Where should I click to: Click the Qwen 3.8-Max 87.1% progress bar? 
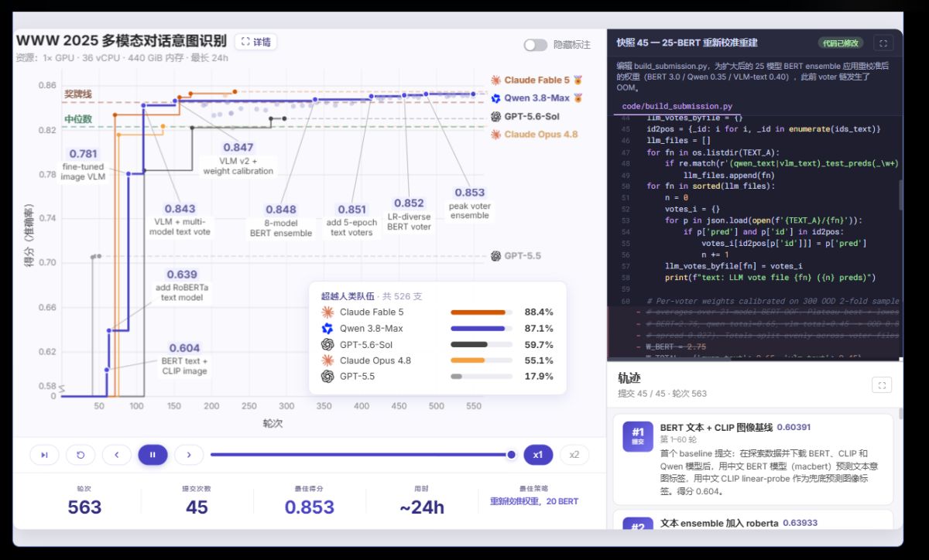click(482, 329)
